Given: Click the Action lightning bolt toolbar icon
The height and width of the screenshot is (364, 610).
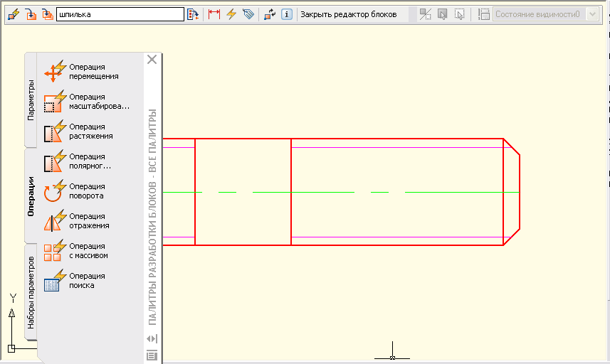Looking at the screenshot, I should tap(231, 14).
